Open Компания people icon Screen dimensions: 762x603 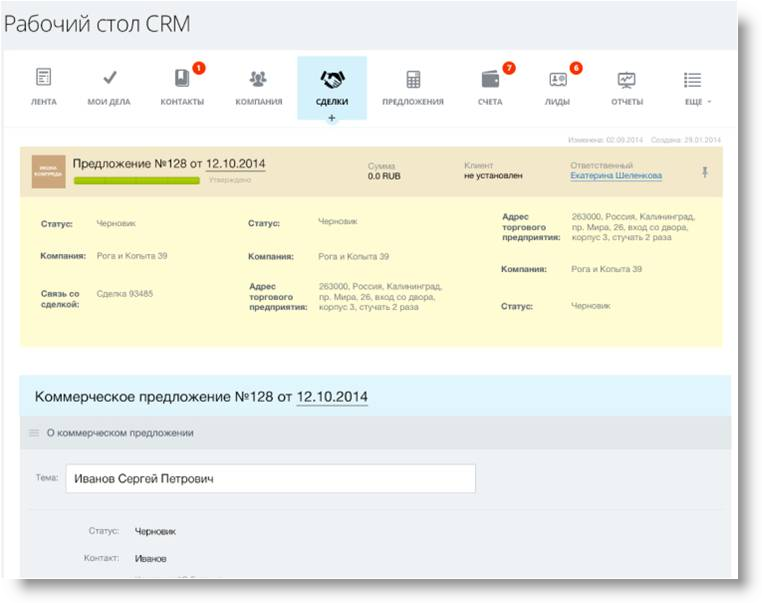[258, 78]
